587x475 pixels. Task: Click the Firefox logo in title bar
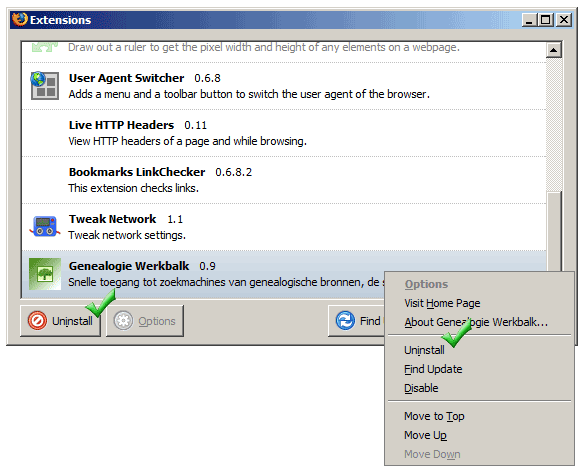pos(20,19)
